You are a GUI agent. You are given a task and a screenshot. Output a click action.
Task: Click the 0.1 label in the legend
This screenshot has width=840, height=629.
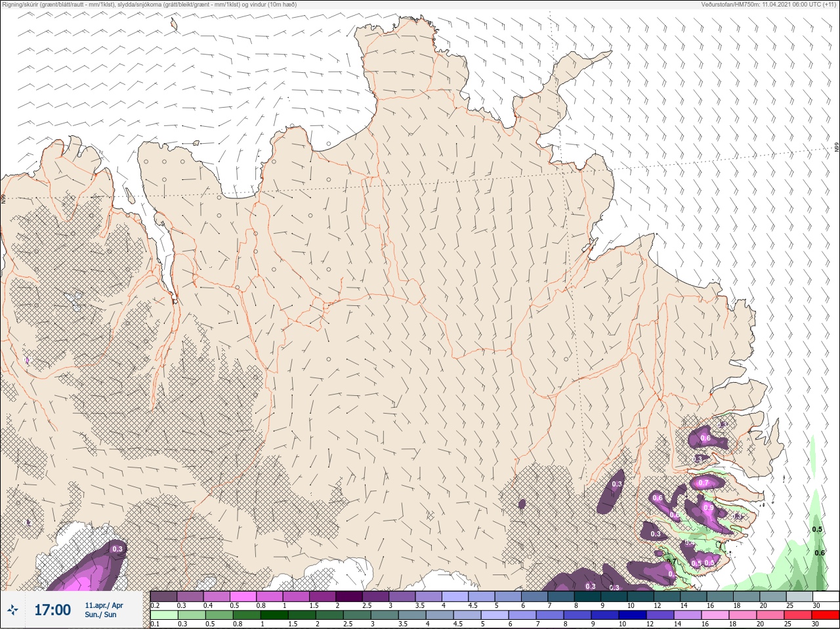(x=155, y=624)
